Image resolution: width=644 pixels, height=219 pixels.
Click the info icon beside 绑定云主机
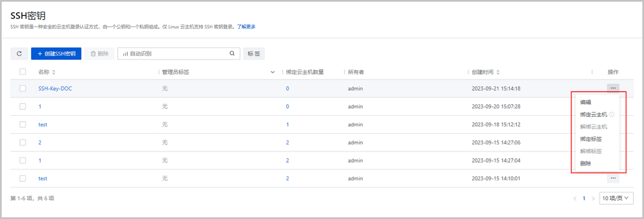click(611, 115)
